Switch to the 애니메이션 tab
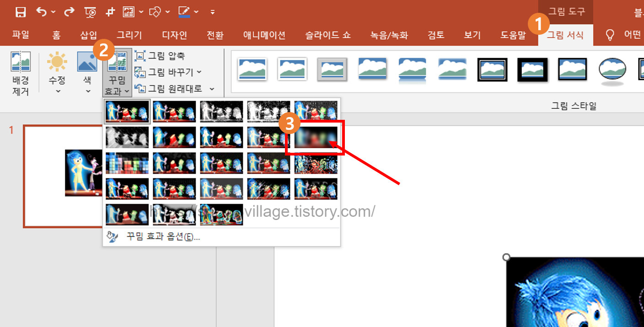644x327 pixels. coord(264,35)
